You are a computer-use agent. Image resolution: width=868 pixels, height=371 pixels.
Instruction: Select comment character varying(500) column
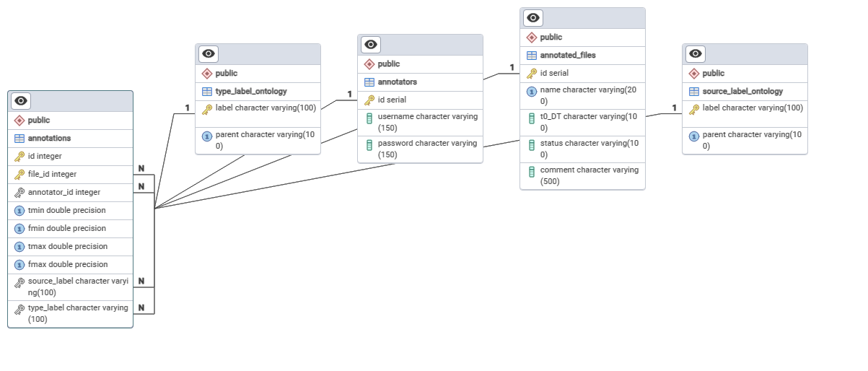pyautogui.click(x=588, y=175)
